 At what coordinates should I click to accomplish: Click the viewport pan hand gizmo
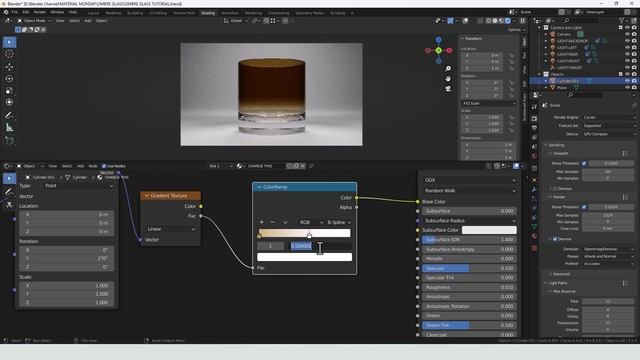click(x=448, y=79)
